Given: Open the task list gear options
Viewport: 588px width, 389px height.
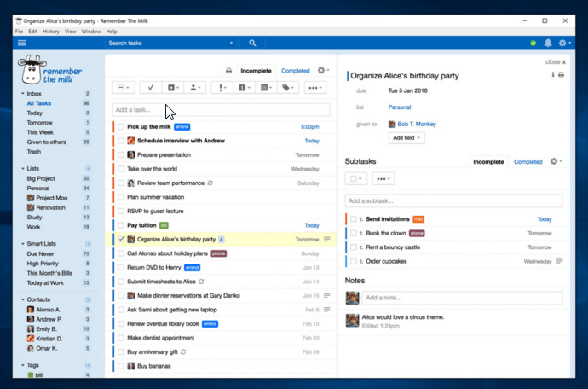Looking at the screenshot, I should point(323,70).
